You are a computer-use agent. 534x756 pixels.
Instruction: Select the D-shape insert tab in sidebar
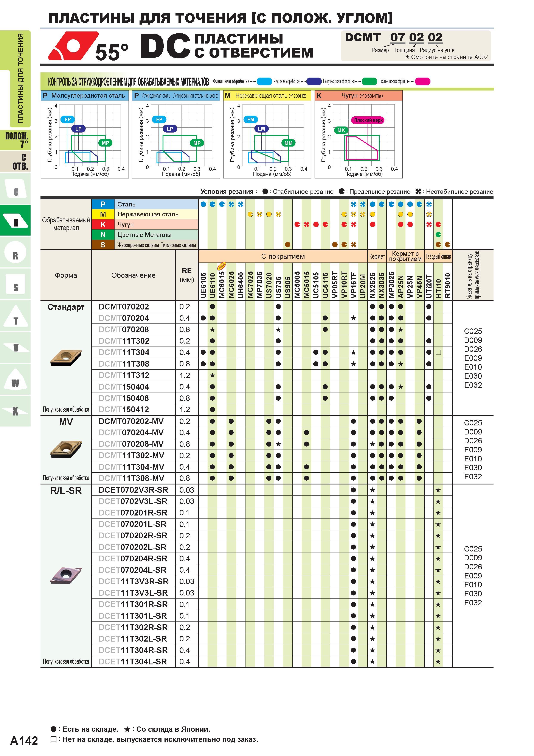click(x=16, y=220)
